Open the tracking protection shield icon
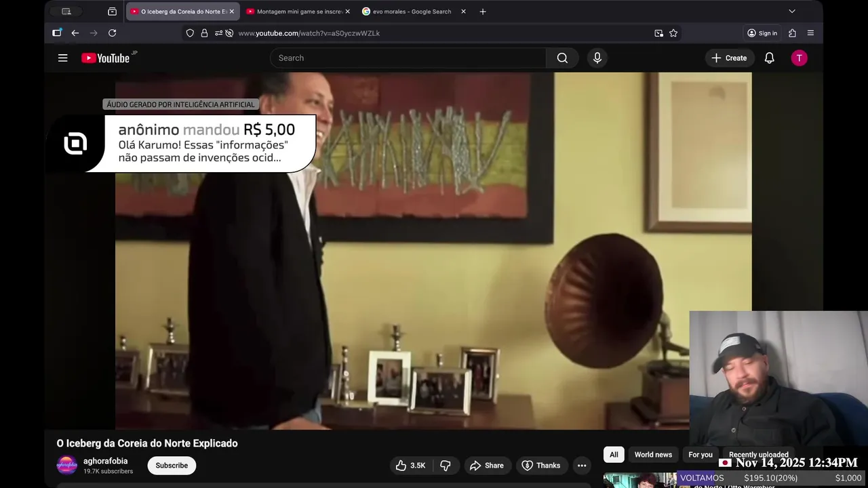The width and height of the screenshot is (868, 488). coord(190,33)
